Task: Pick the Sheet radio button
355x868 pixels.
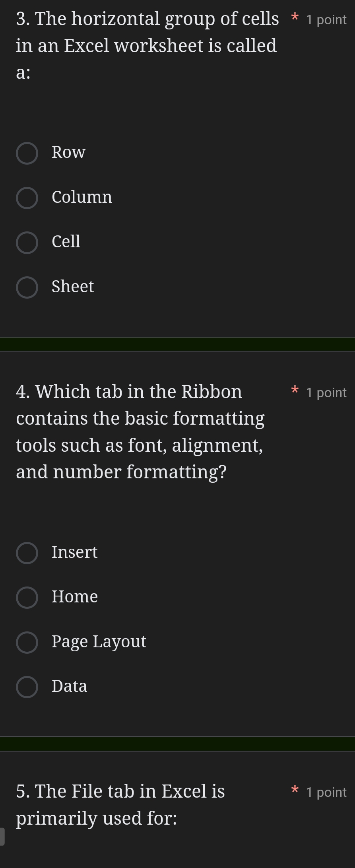Action: pos(27,287)
